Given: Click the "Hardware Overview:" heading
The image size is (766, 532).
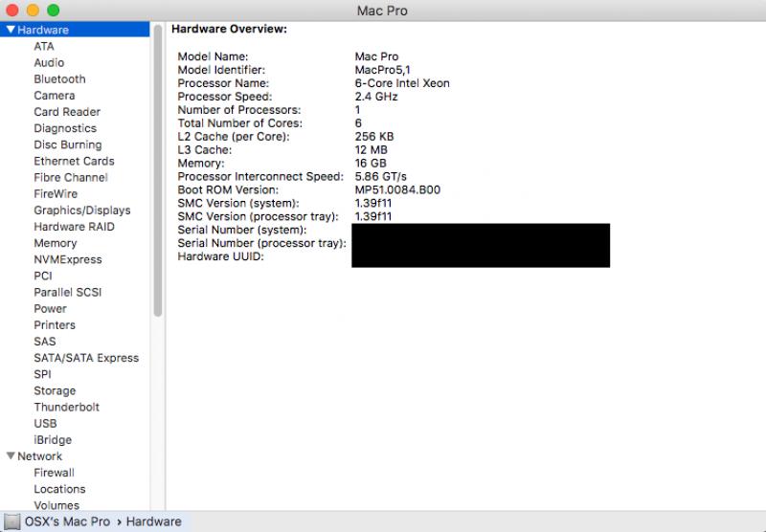Looking at the screenshot, I should [229, 29].
